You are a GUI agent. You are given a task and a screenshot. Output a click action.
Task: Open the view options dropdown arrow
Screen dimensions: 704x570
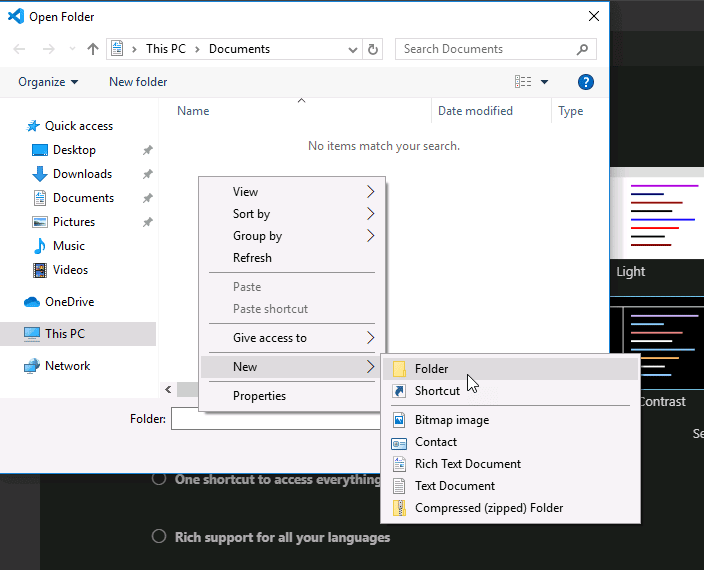pyautogui.click(x=545, y=82)
